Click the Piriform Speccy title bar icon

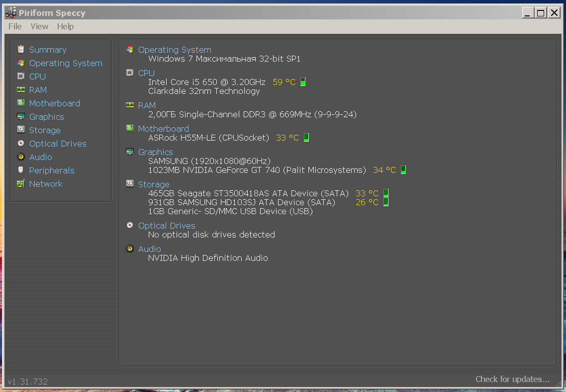click(x=11, y=12)
